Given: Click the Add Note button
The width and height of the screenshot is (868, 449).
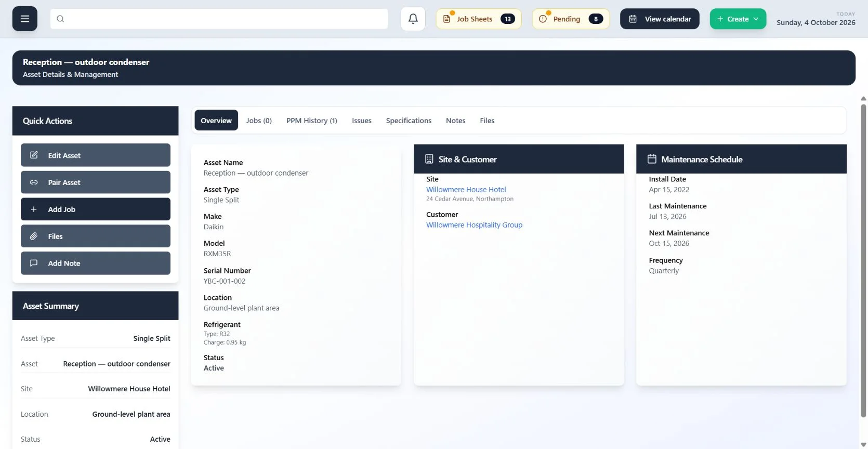Looking at the screenshot, I should click(96, 263).
